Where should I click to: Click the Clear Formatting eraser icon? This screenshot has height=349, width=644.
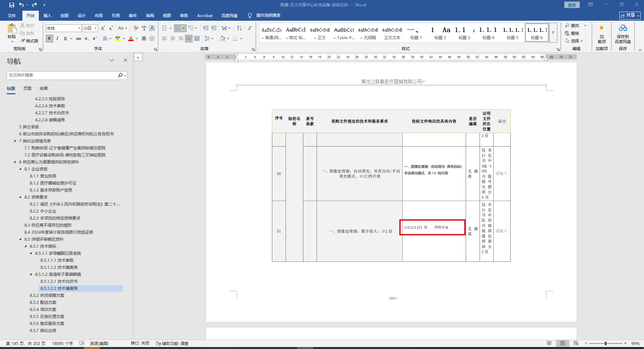[x=136, y=28]
